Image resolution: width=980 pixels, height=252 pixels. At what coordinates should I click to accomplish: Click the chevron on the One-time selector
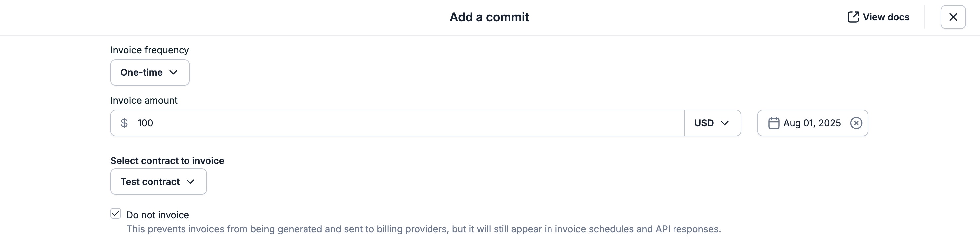point(174,72)
